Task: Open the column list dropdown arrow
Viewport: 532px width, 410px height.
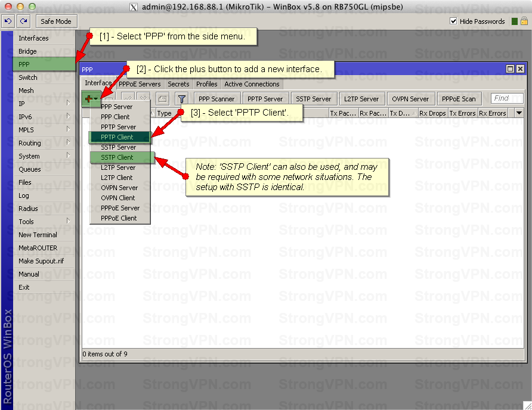Action: click(x=518, y=113)
